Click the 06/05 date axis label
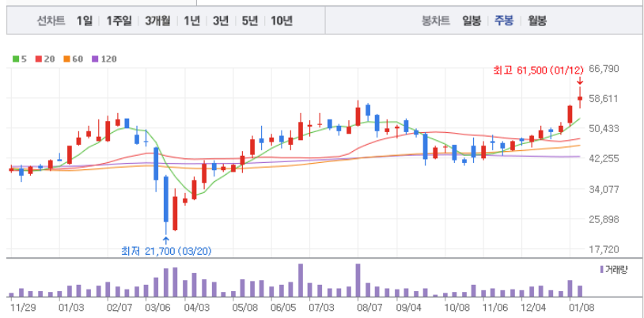Viewport: 644px width, 318px height. click(283, 307)
